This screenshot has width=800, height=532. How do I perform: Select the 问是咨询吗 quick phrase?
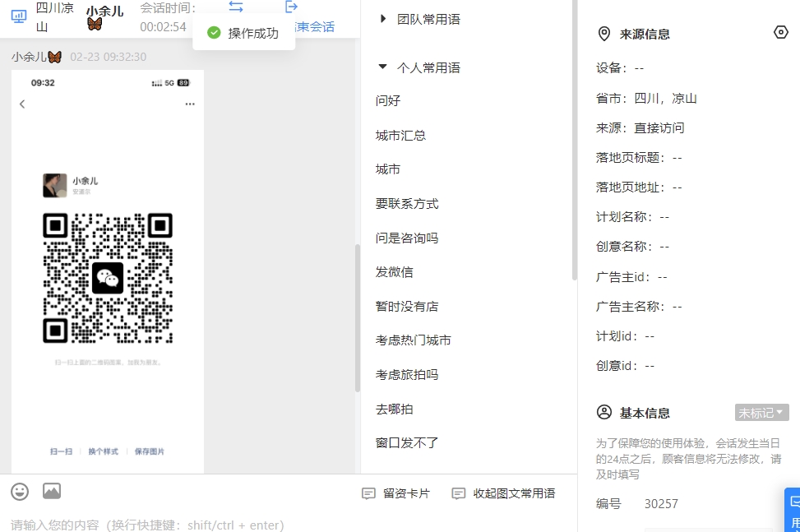(407, 238)
